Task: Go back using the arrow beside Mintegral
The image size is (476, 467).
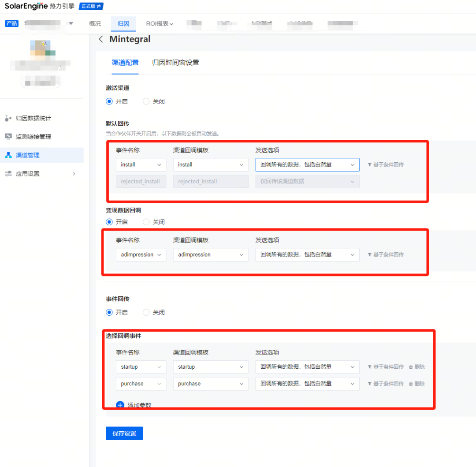Action: pos(101,39)
